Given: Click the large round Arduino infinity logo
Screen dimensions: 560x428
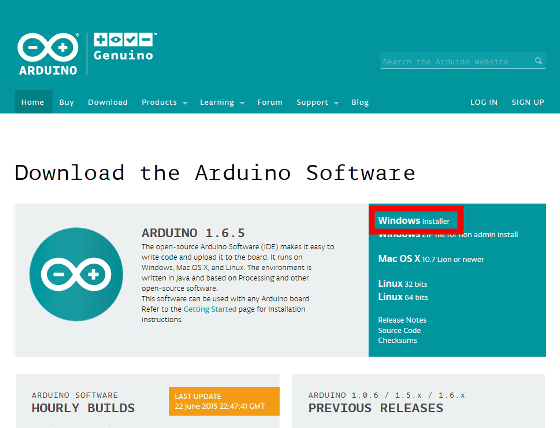Looking at the screenshot, I should [x=76, y=274].
